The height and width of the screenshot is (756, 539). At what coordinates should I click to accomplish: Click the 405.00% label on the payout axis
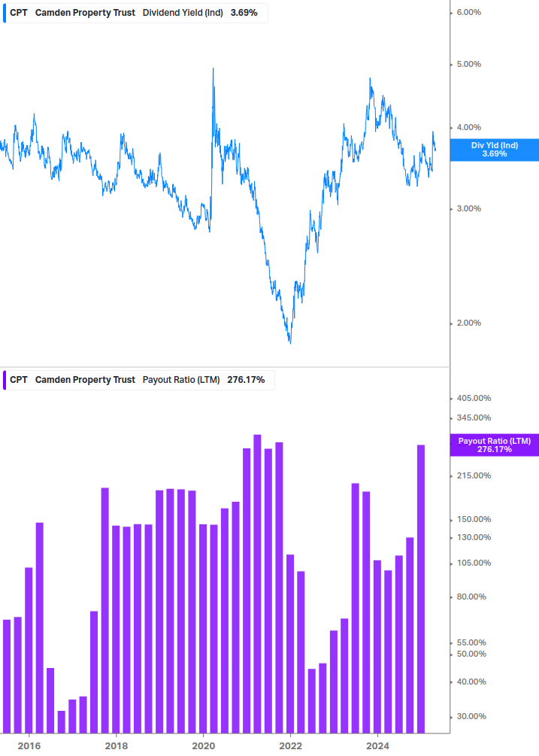(474, 398)
